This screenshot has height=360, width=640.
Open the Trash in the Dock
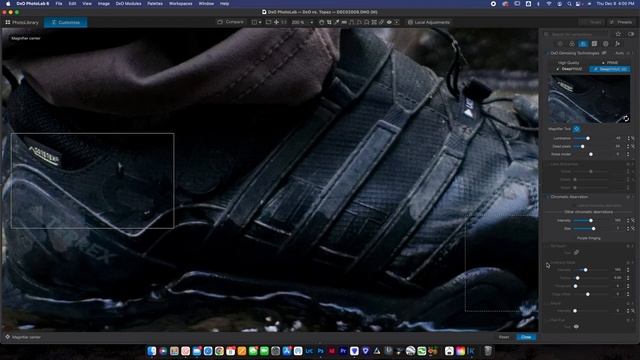tap(488, 351)
